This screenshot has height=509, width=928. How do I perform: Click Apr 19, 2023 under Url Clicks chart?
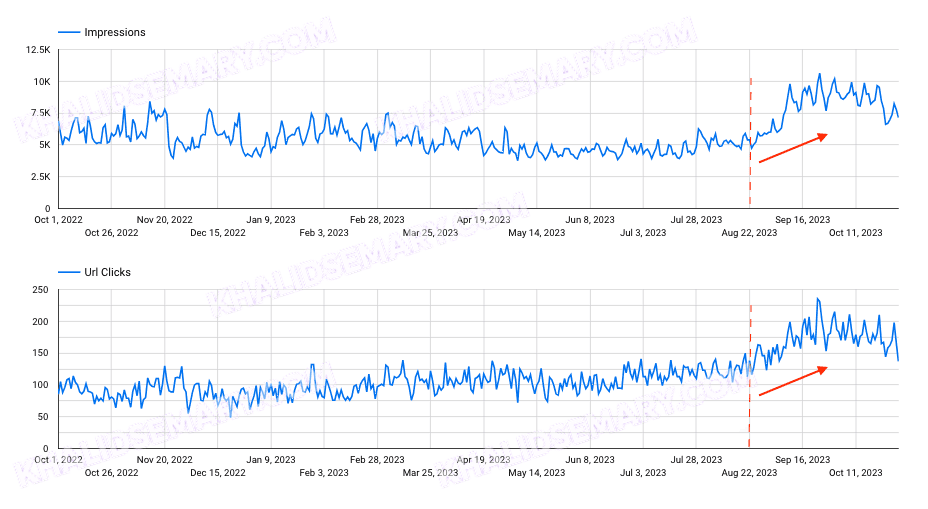pyautogui.click(x=484, y=459)
